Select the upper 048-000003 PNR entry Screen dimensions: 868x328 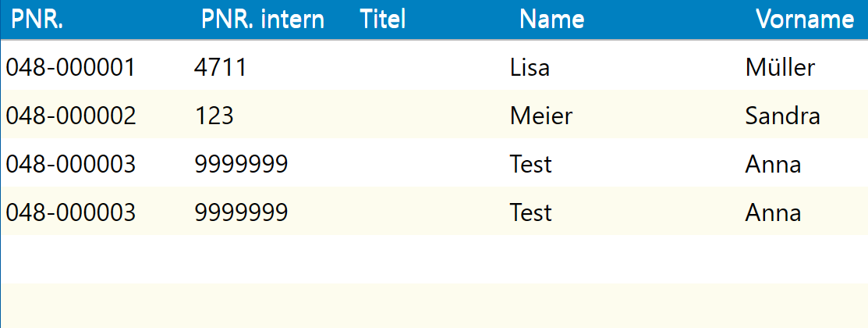[x=70, y=164]
